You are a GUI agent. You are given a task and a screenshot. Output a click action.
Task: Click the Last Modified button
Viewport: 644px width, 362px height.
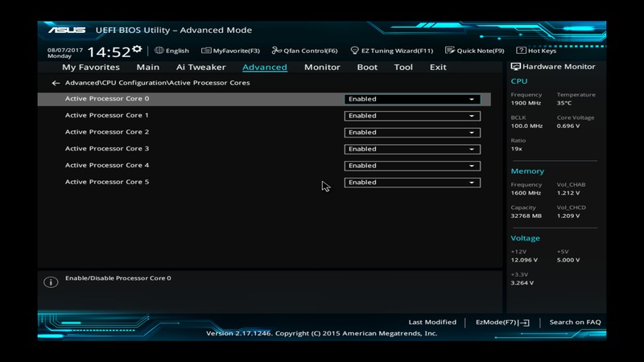click(x=432, y=323)
